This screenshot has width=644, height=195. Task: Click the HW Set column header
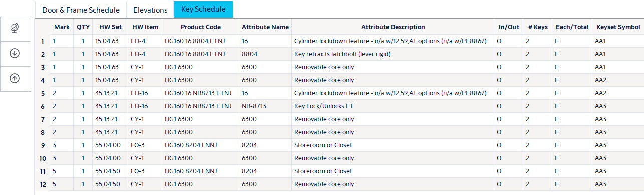pyautogui.click(x=110, y=27)
